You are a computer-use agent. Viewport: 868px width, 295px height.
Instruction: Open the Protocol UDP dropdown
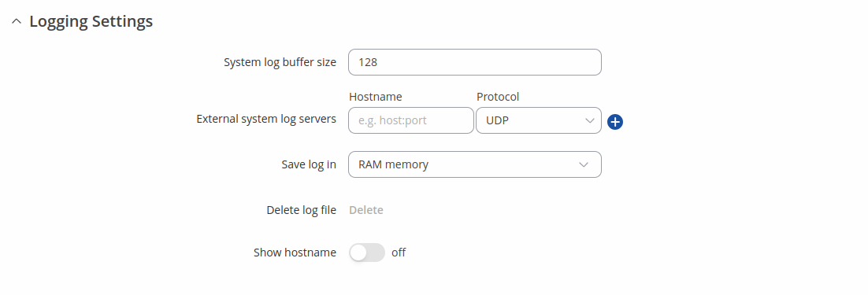click(539, 120)
